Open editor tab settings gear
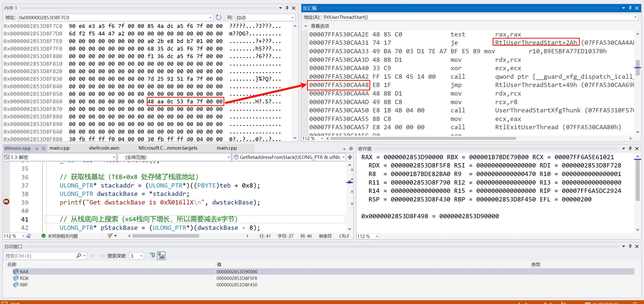644x304 pixels. pos(351,148)
